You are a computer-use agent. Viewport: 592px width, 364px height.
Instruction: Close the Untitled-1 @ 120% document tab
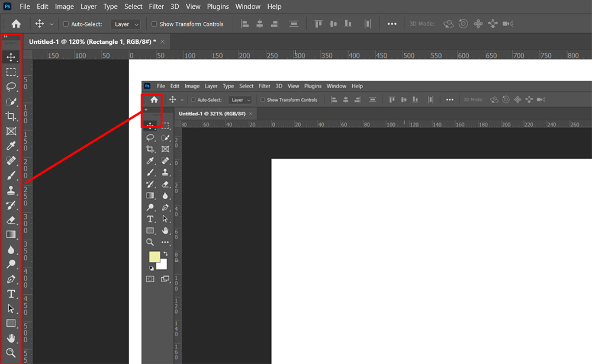point(163,41)
